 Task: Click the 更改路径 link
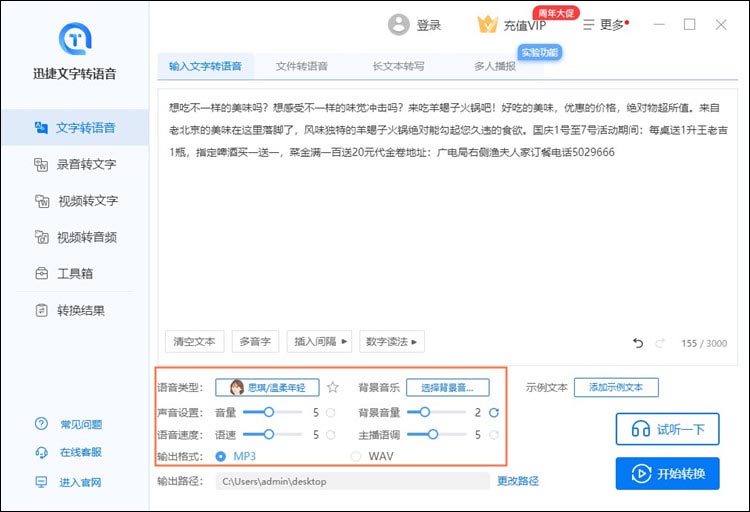[518, 481]
